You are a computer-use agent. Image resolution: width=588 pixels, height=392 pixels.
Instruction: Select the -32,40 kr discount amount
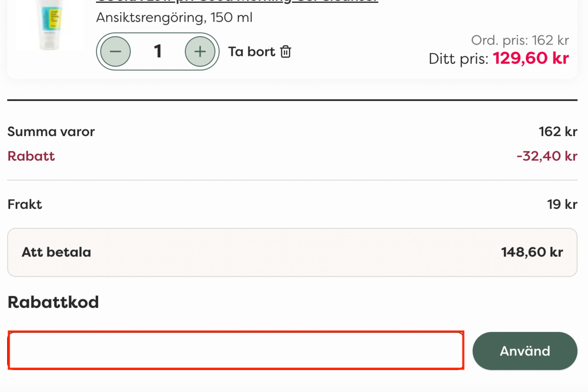(547, 156)
